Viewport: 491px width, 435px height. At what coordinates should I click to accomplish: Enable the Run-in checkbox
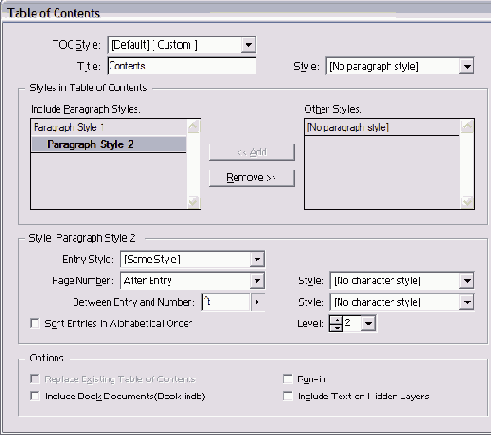point(287,379)
